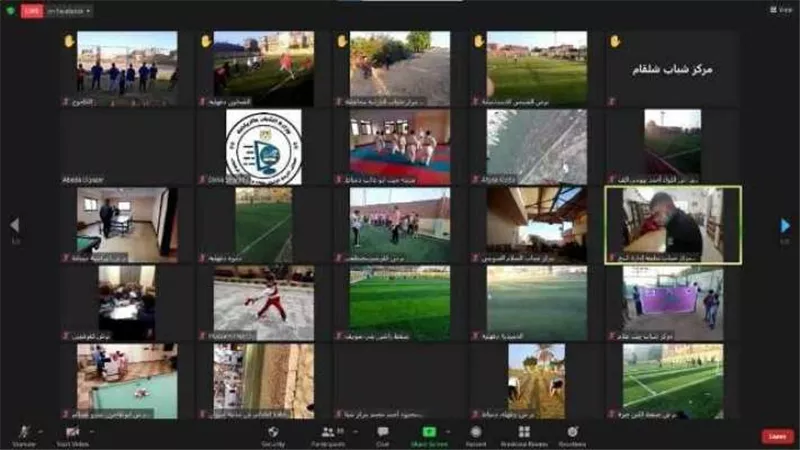Select the tile with circular ministry logo

pyautogui.click(x=263, y=147)
